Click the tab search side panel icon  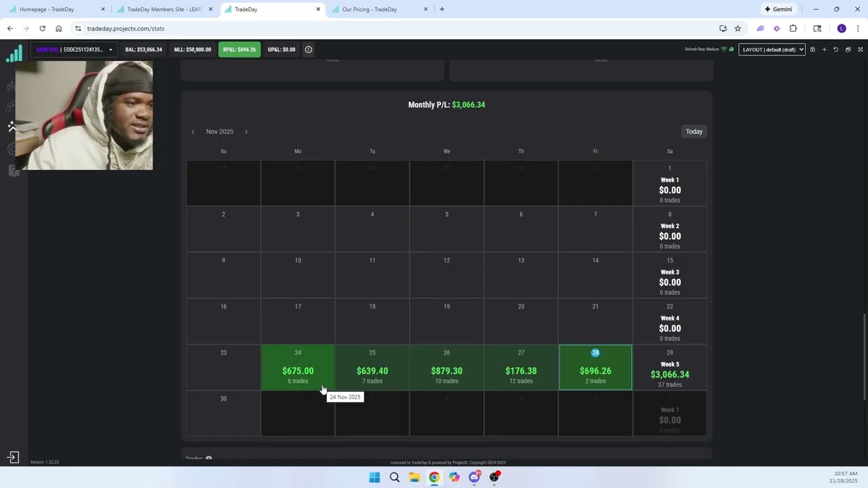point(817,28)
